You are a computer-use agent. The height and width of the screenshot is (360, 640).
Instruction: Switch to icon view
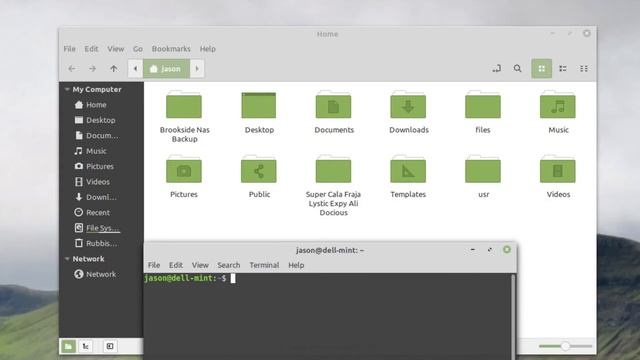click(x=542, y=69)
